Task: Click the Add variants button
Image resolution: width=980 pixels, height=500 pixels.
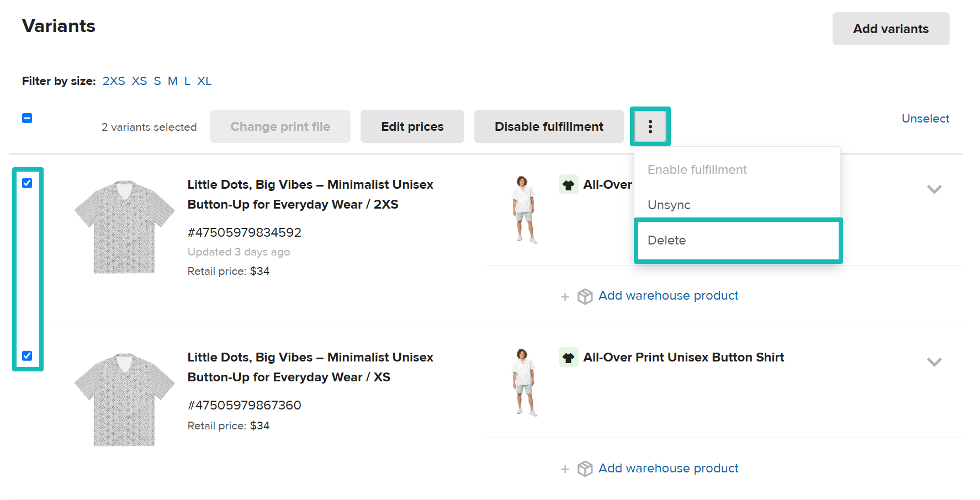Action: [890, 29]
